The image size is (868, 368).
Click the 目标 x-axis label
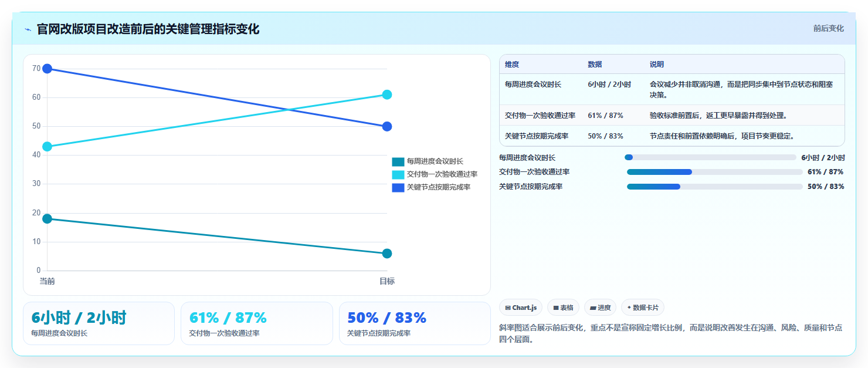point(387,281)
